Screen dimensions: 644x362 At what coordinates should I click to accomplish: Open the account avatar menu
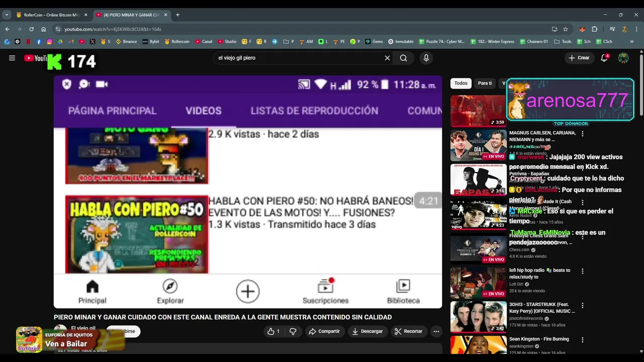[623, 58]
